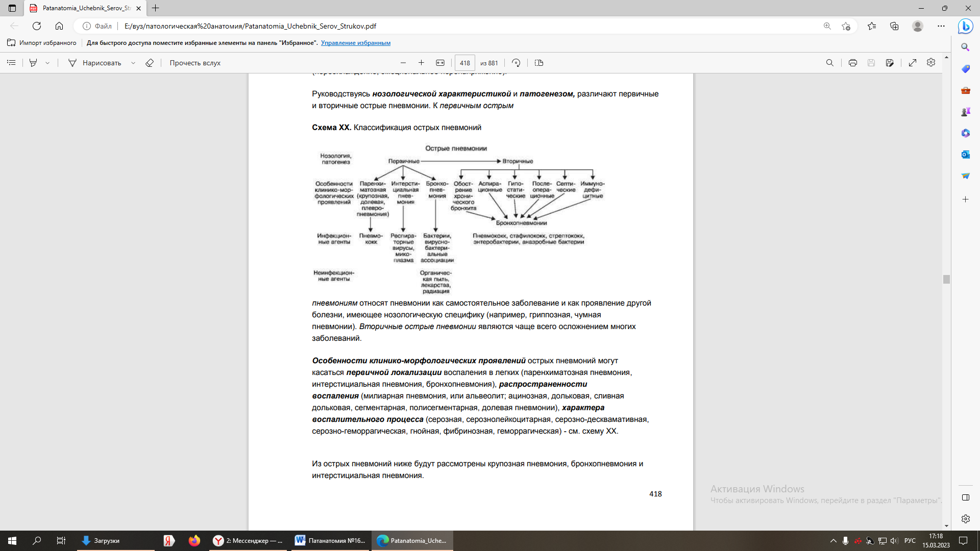The width and height of the screenshot is (980, 551).
Task: Open Yandex browser taskbar icon
Action: tap(169, 541)
